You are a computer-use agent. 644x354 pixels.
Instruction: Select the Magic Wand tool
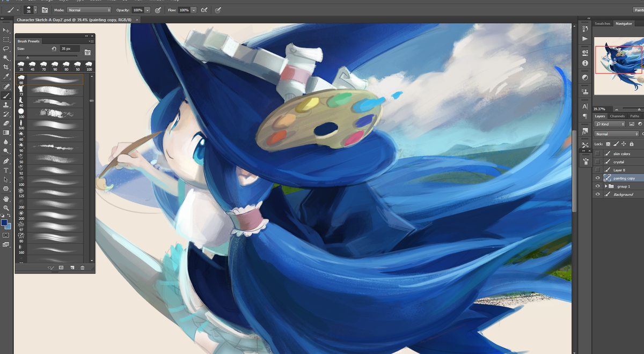coord(6,57)
